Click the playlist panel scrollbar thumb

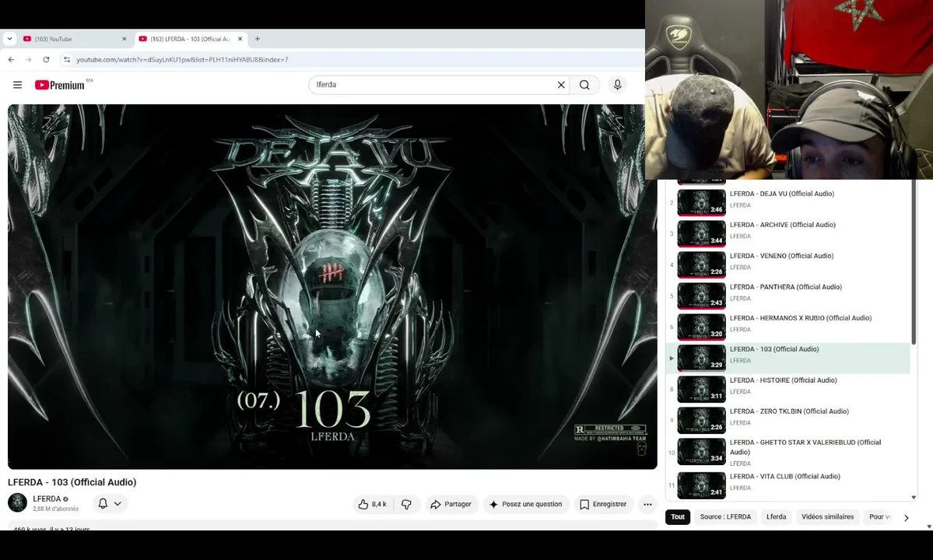click(x=914, y=261)
